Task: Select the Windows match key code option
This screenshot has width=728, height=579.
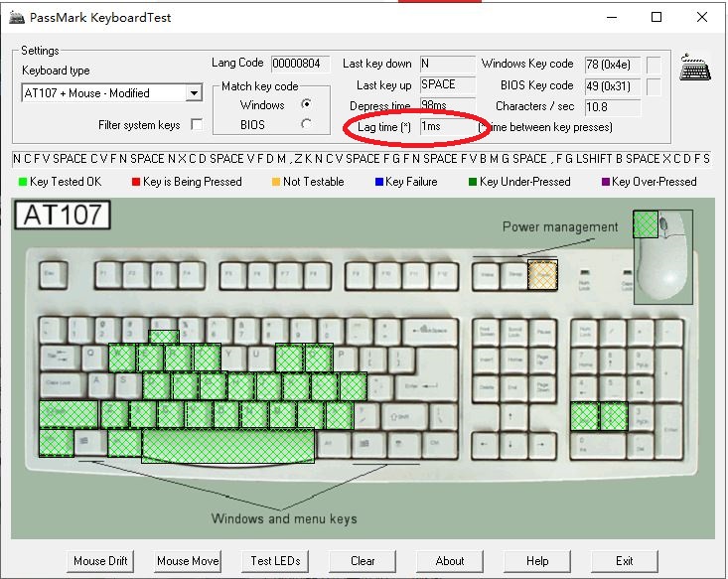Action: (306, 104)
